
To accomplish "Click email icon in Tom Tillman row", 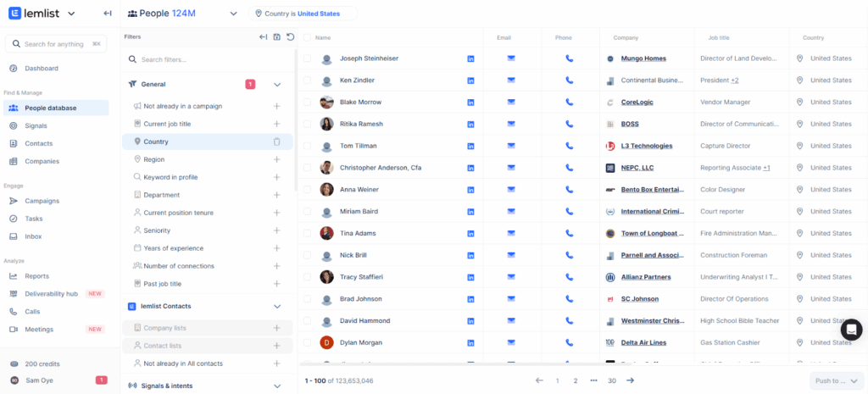I will point(511,146).
